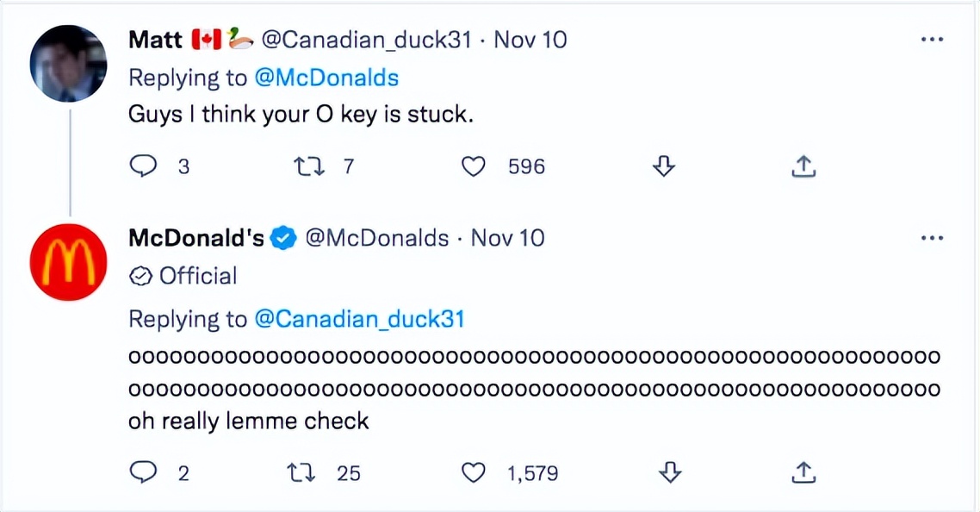Open more options on Matt's tweet
The image size is (980, 512).
932,40
